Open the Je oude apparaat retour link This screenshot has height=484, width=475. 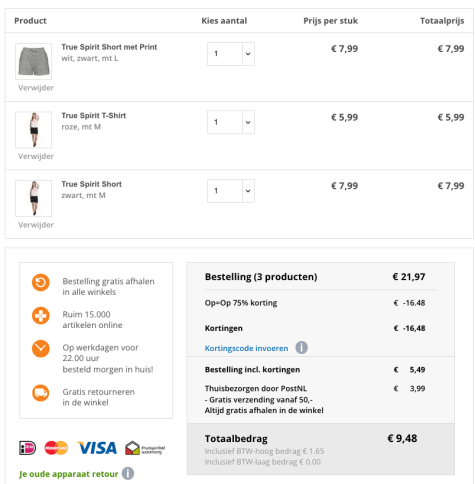69,474
